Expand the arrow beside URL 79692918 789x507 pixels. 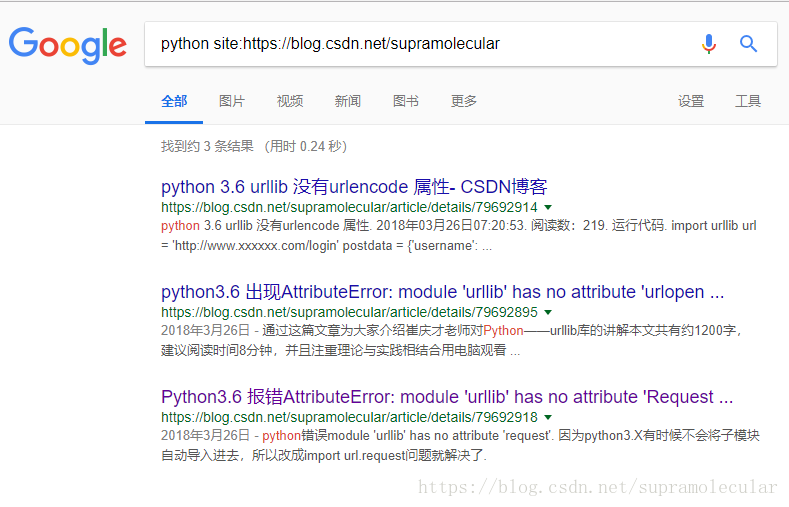[548, 417]
